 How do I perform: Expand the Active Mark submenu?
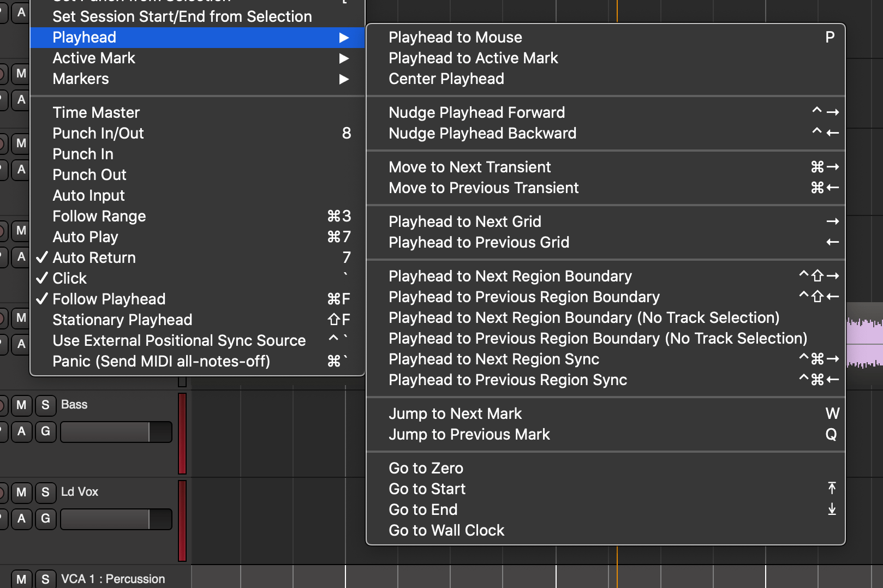tap(94, 58)
